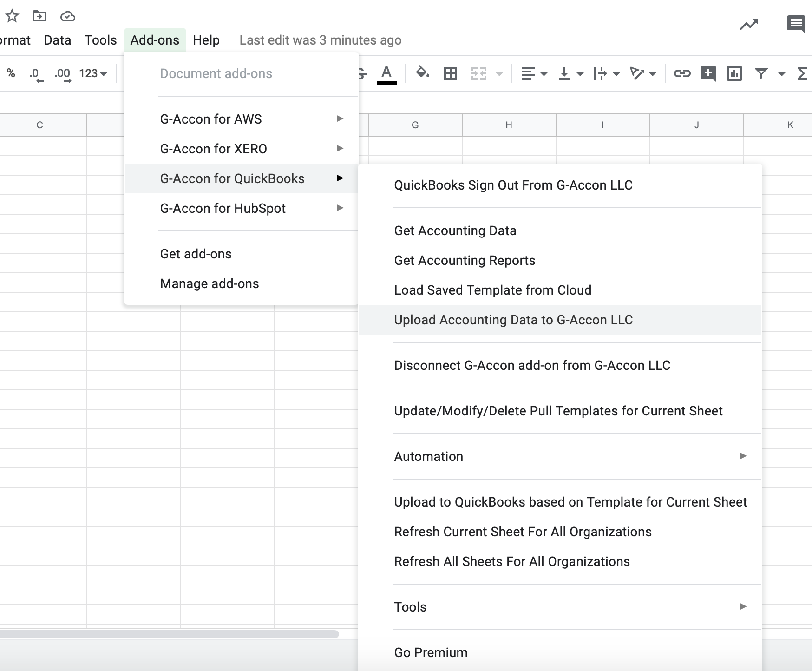Select column K header
Viewport: 812px width, 671px height.
click(778, 125)
